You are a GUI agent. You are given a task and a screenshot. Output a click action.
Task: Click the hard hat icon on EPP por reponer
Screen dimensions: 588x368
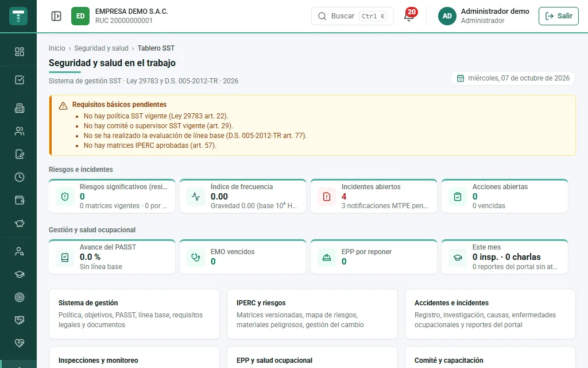327,257
